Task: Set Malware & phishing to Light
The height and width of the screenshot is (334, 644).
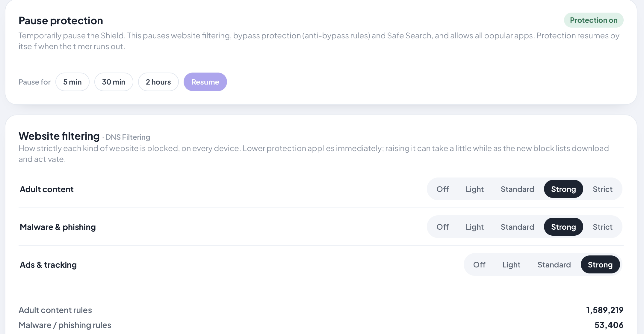Action: coord(475,227)
